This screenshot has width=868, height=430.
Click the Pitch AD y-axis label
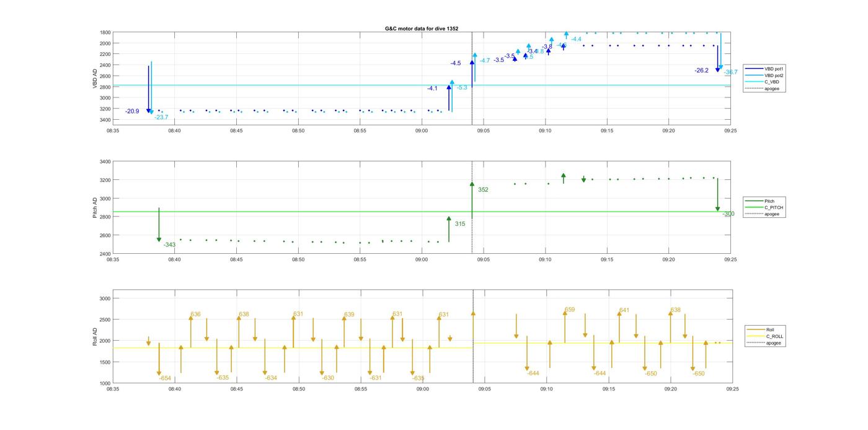pos(95,207)
